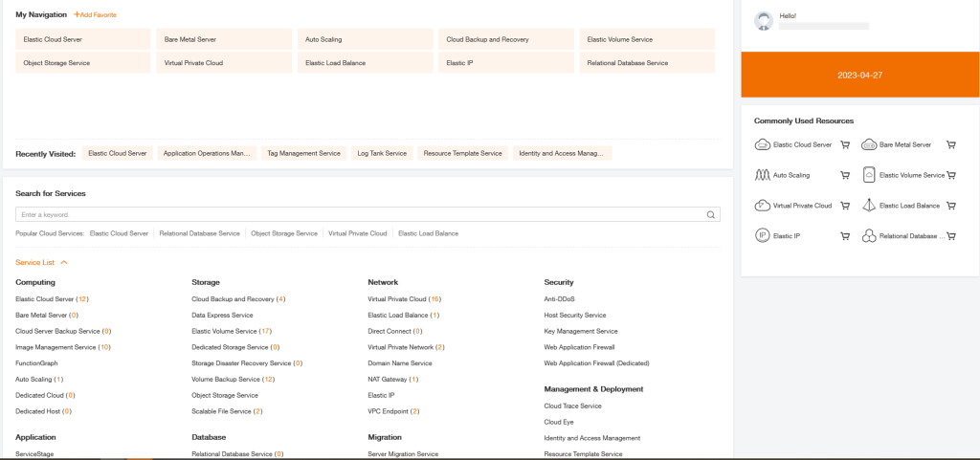
Task: Open FunctionGraph in Computing list
Action: (37, 363)
